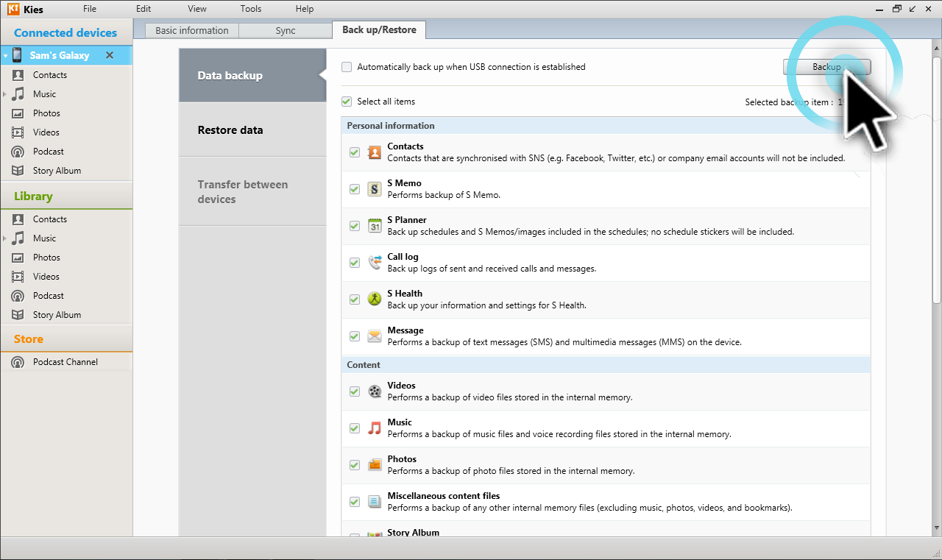Toggle Select all items checkbox
The image size is (942, 560).
point(347,102)
